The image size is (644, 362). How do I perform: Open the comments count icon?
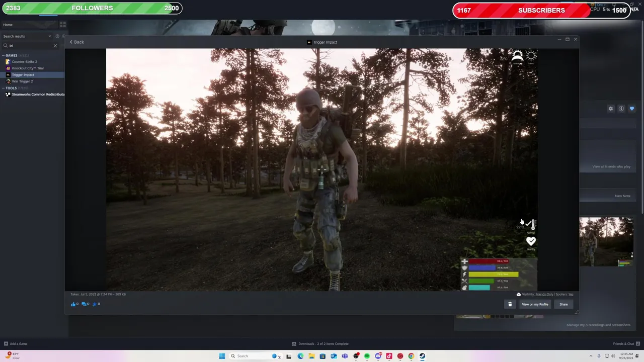point(84,304)
